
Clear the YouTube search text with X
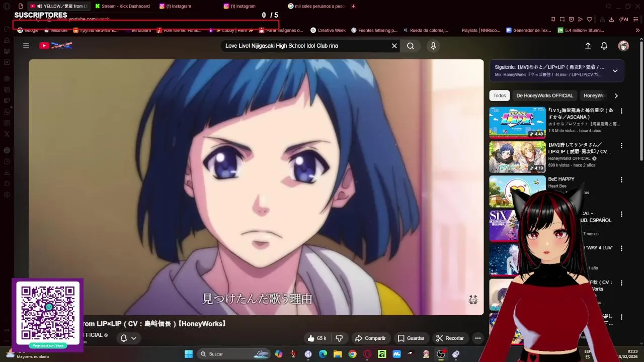pos(394,46)
